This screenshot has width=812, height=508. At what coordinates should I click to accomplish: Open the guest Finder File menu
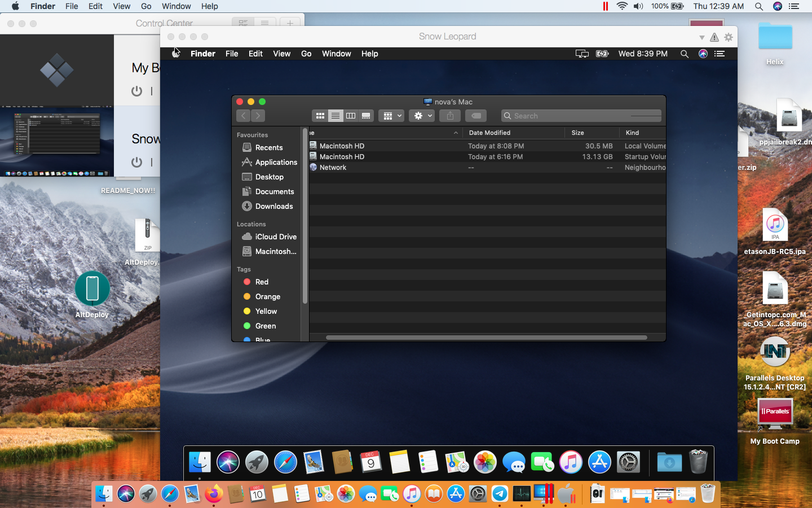pos(232,54)
